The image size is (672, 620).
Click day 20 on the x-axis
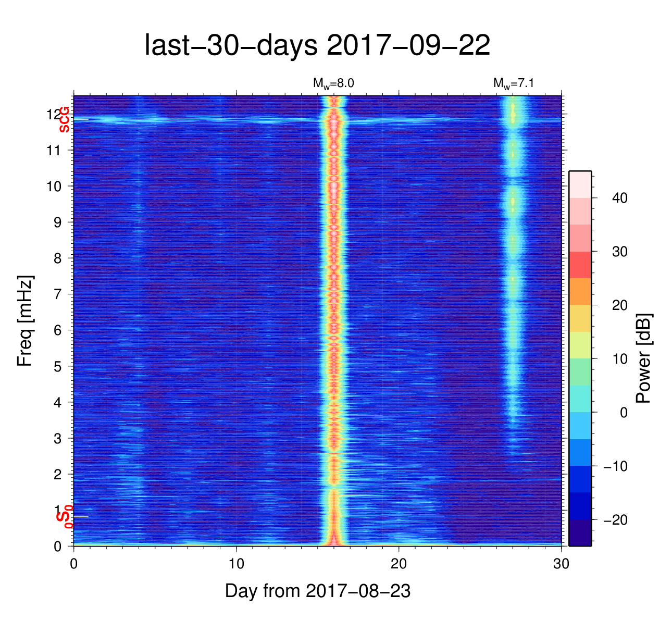tap(399, 564)
